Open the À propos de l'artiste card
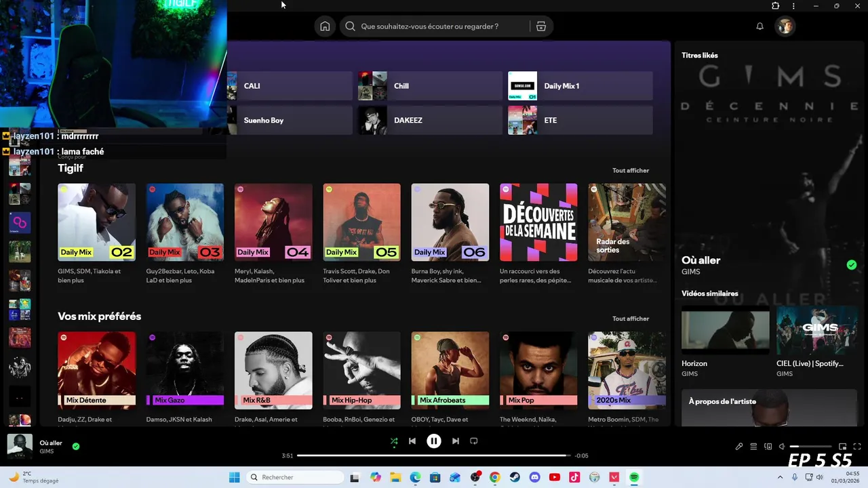868x488 pixels. click(770, 408)
